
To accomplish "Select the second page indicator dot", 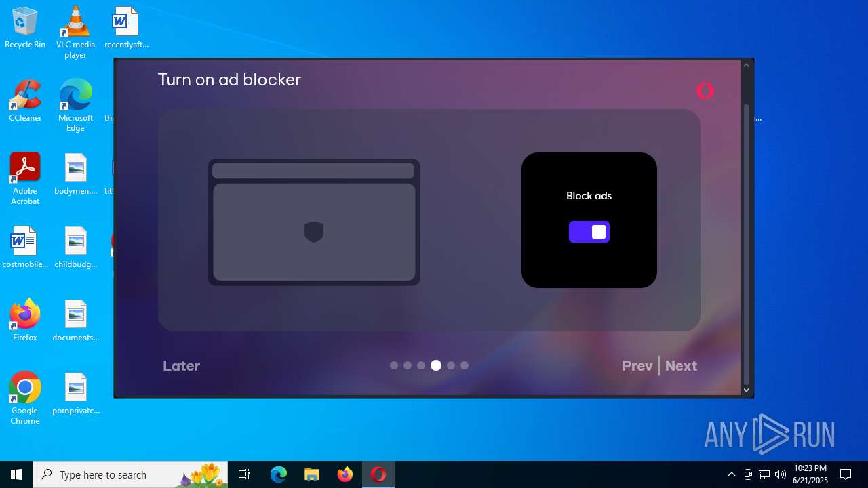I will tap(408, 365).
